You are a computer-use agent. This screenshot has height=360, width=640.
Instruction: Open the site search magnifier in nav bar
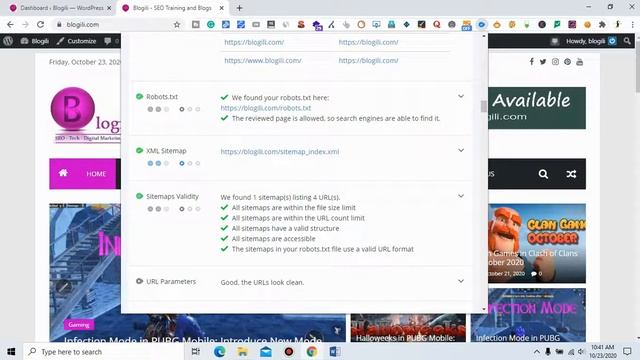[x=543, y=174]
